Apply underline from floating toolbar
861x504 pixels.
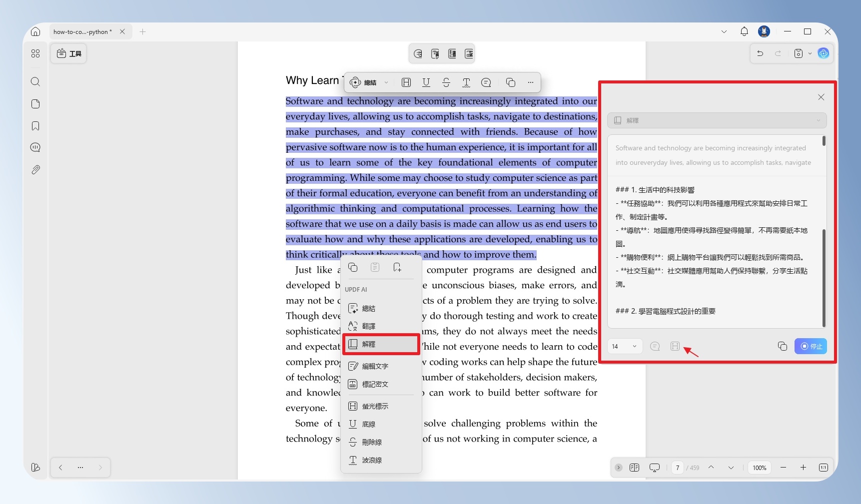click(x=426, y=82)
